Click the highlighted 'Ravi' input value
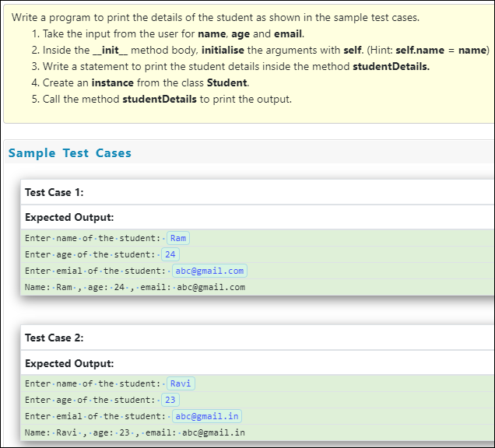 (x=181, y=383)
